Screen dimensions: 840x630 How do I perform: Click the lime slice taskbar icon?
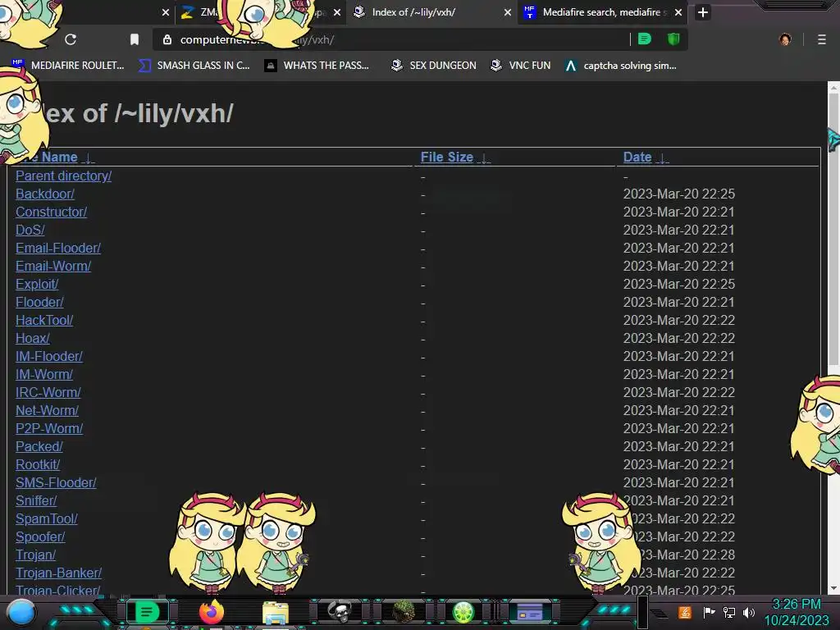463,612
